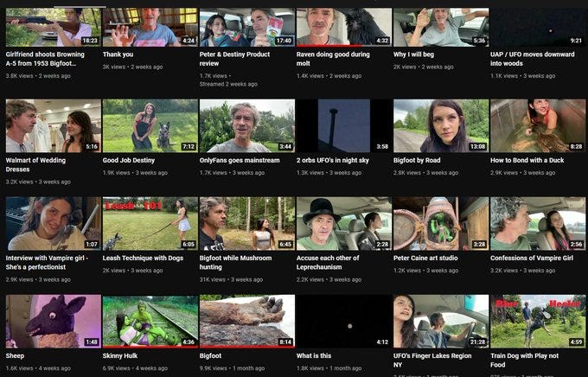Open 'Train Dog with Play not Food' thumbnail

pos(538,322)
